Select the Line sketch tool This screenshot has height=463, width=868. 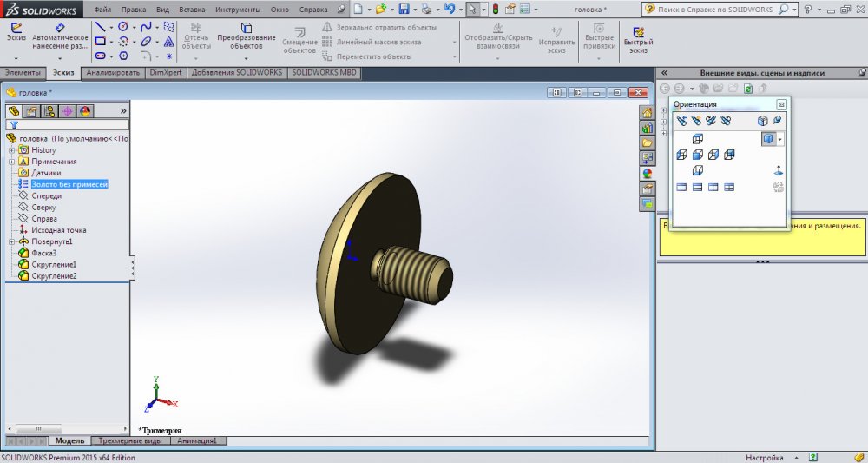tap(100, 27)
